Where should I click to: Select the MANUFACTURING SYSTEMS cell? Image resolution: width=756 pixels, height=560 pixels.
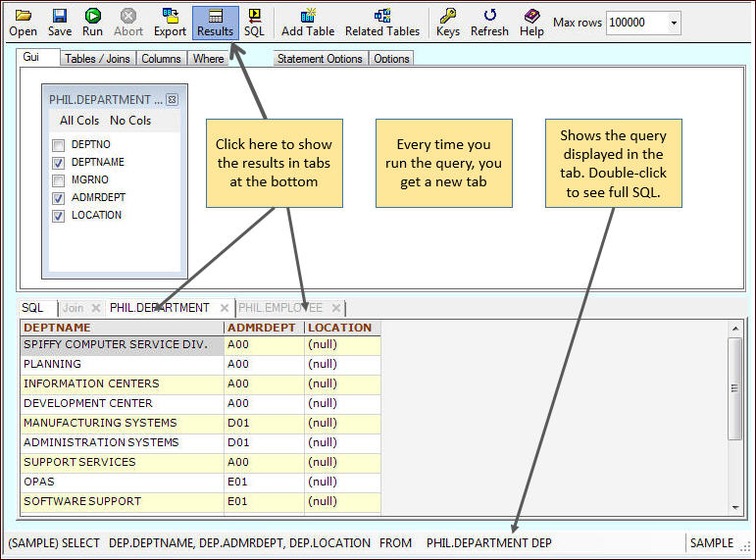point(123,423)
